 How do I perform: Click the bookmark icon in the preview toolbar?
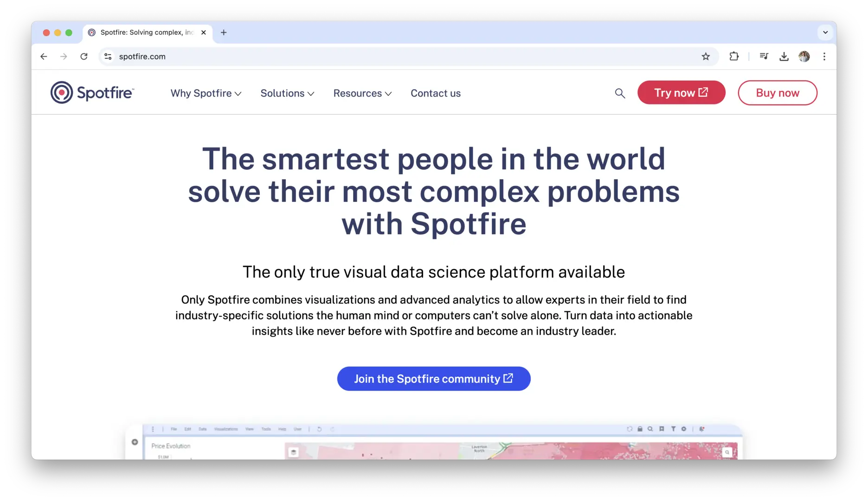point(662,429)
